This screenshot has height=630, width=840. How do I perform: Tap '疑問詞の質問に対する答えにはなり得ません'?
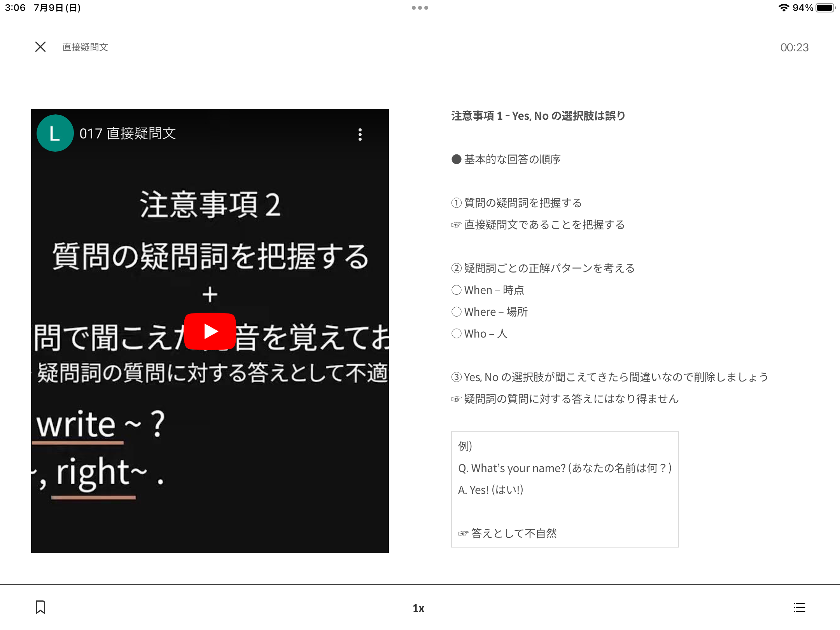coord(571,399)
